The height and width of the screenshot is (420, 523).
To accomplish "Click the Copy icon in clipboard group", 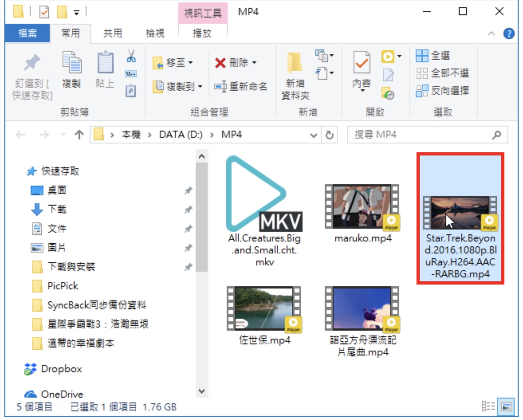I will 72,62.
